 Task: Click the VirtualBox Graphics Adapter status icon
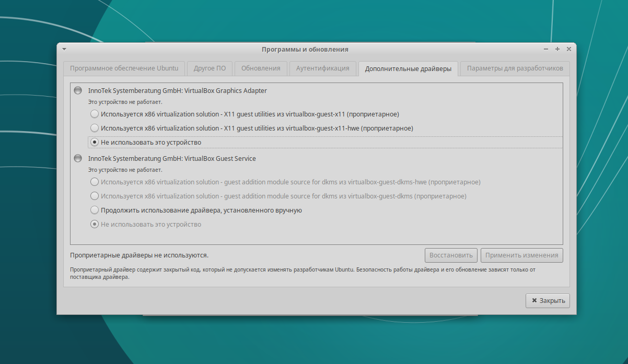[78, 90]
